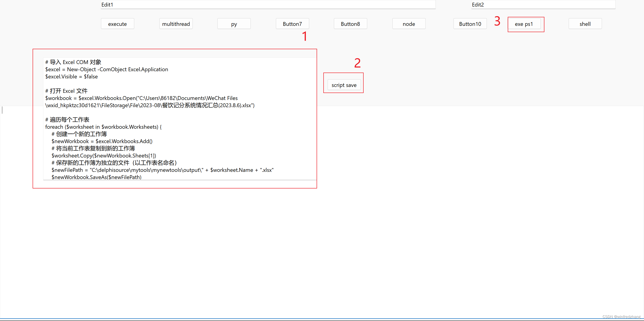Click the '$worksheet.Copy($newWorkbook.Sheets[1])' line
This screenshot has width=644, height=321.
pos(104,155)
